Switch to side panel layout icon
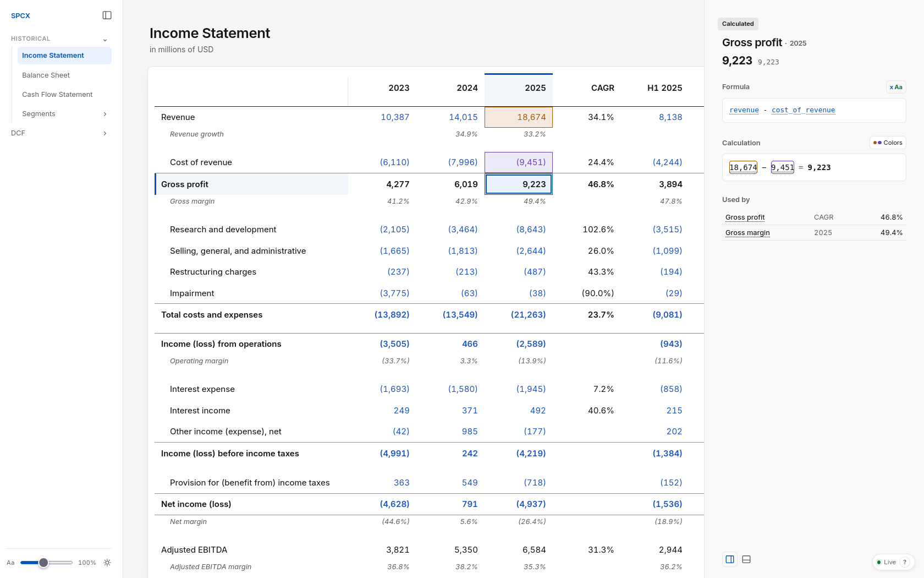The image size is (924, 578). 730,559
